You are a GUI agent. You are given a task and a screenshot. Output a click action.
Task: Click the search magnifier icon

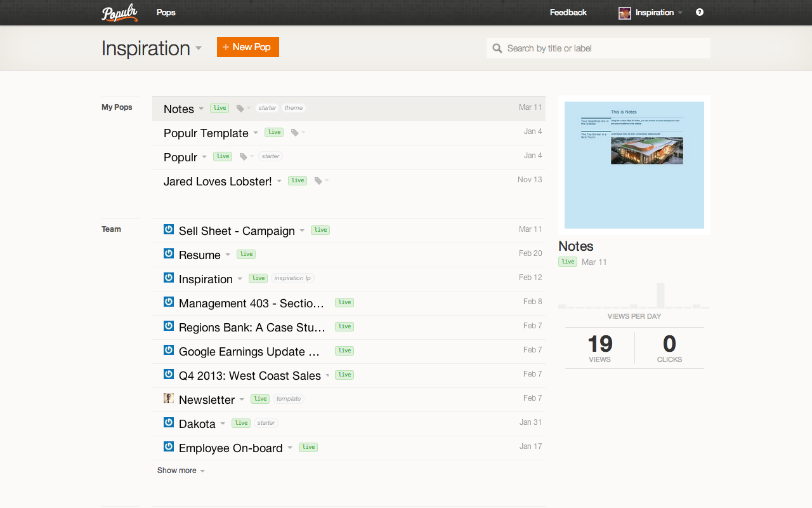(x=497, y=48)
